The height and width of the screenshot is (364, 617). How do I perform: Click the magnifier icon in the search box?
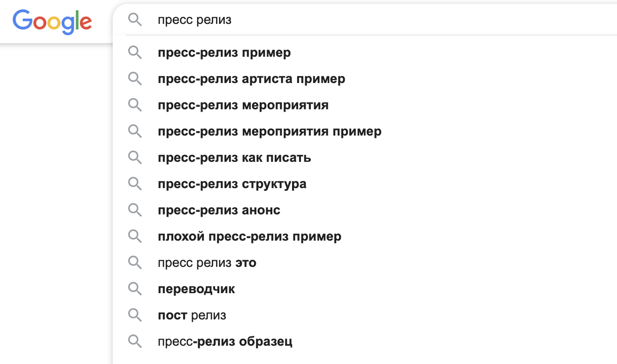pos(135,20)
